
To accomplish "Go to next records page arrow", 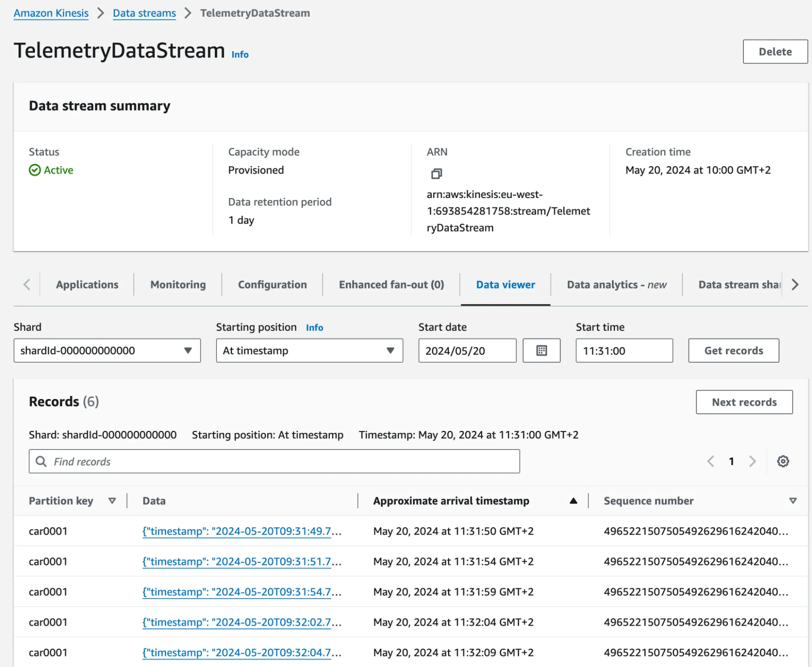I will click(x=752, y=461).
